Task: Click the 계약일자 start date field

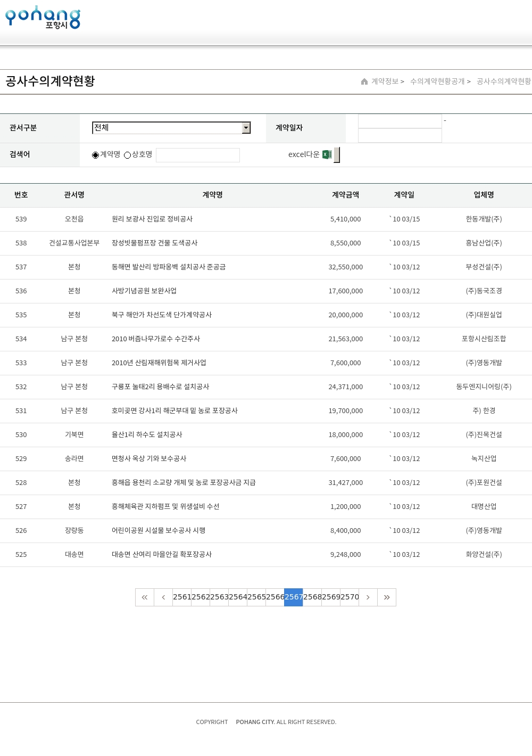Action: point(400,121)
